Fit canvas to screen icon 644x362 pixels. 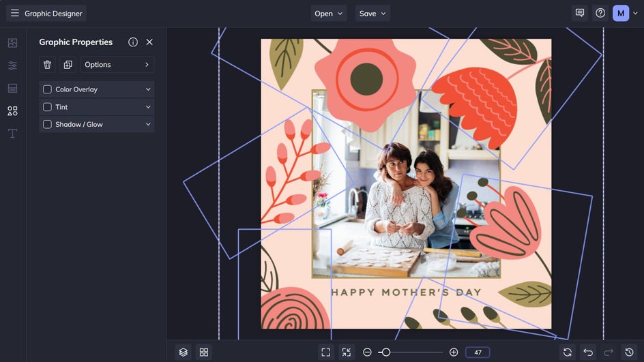[325, 352]
